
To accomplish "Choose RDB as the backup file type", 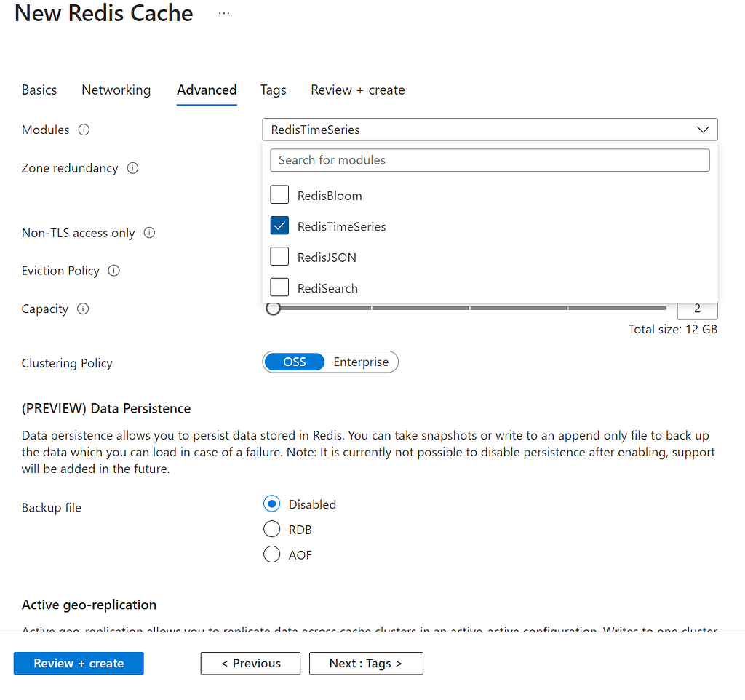I will pyautogui.click(x=271, y=529).
